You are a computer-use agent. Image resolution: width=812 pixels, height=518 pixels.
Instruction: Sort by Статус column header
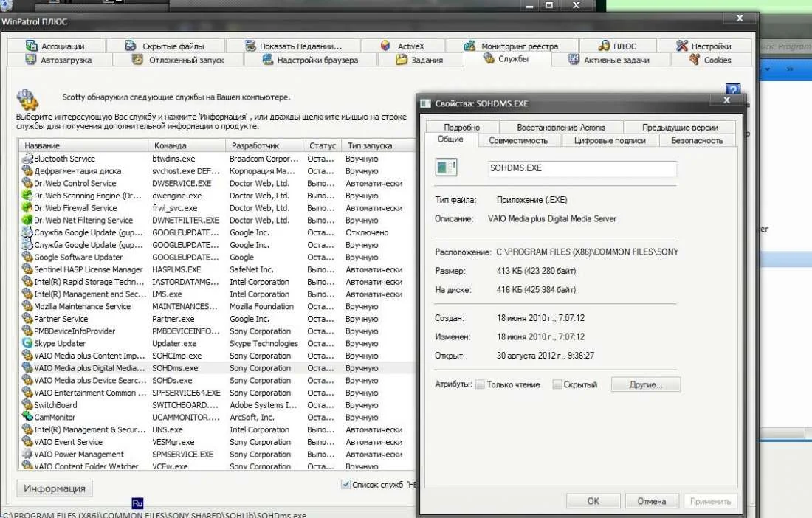click(x=323, y=145)
